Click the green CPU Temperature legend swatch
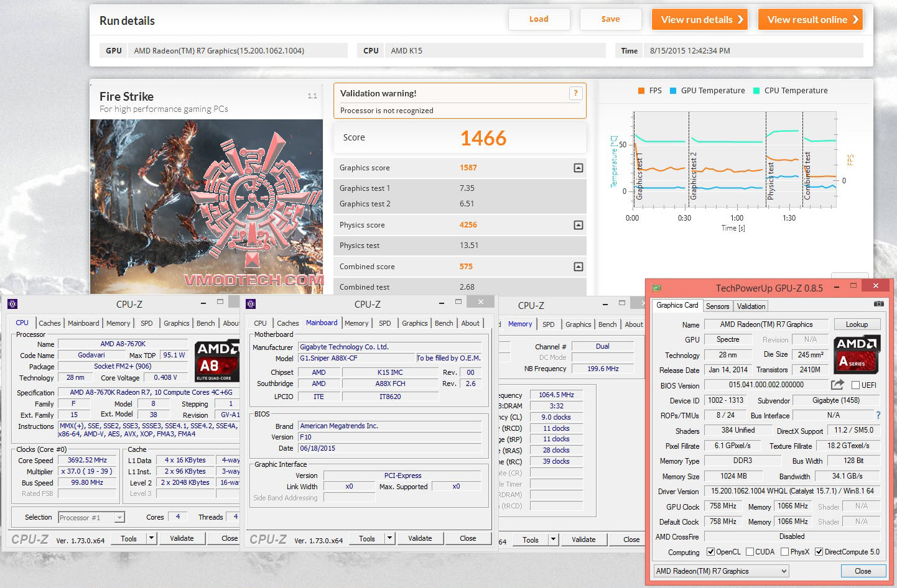This screenshot has height=588, width=897. pos(756,91)
